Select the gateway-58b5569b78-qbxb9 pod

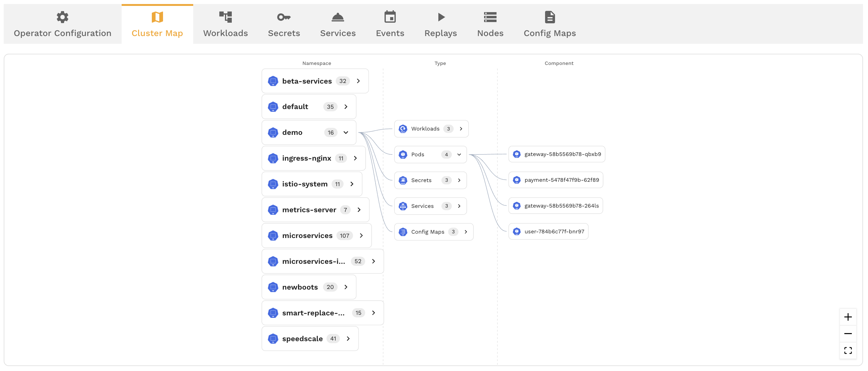point(556,154)
